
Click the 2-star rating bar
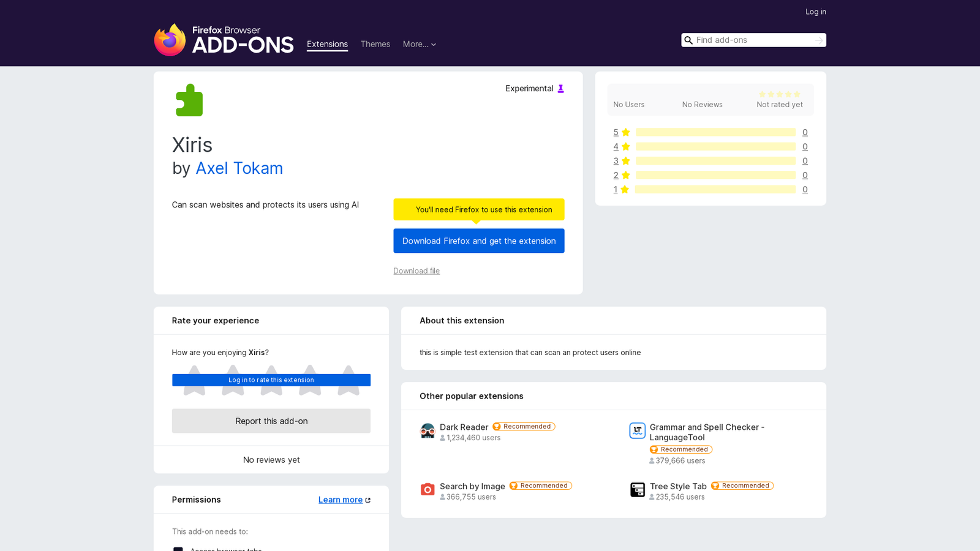[715, 175]
